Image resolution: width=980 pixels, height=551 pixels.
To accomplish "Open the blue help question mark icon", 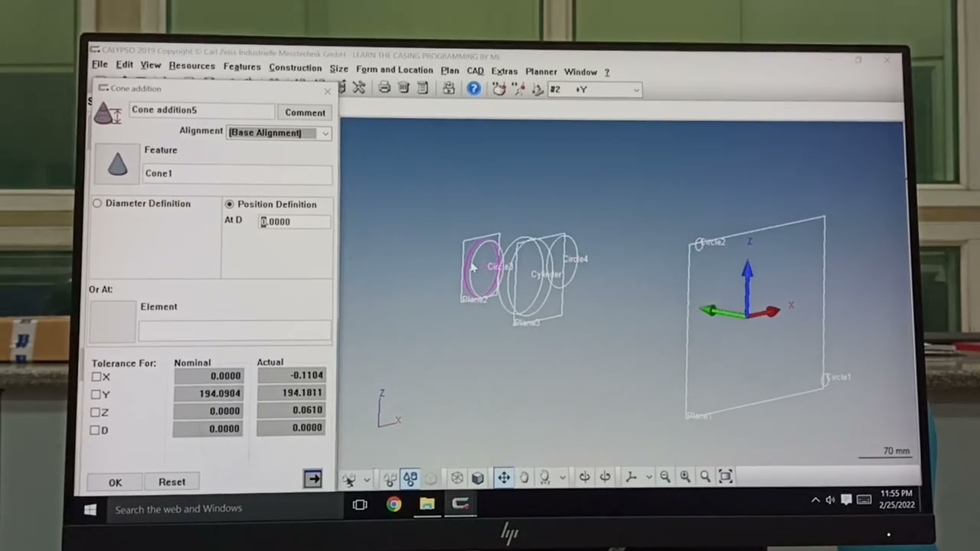I will 474,89.
